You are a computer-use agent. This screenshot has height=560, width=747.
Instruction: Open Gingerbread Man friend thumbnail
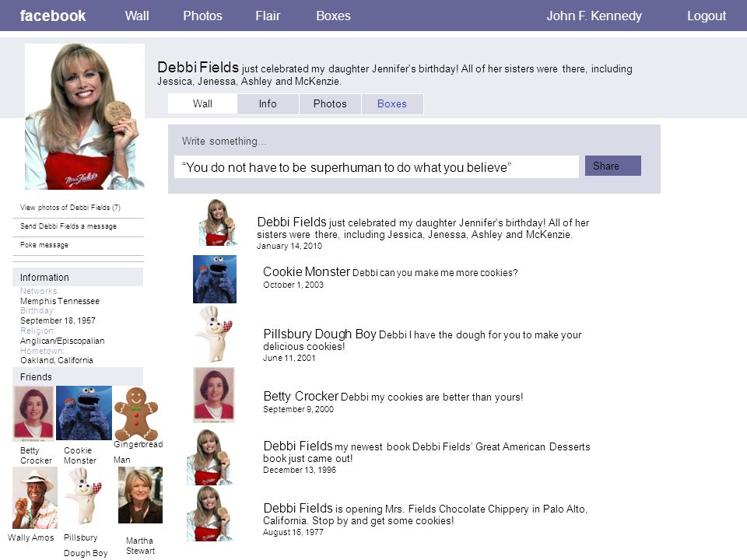[136, 414]
